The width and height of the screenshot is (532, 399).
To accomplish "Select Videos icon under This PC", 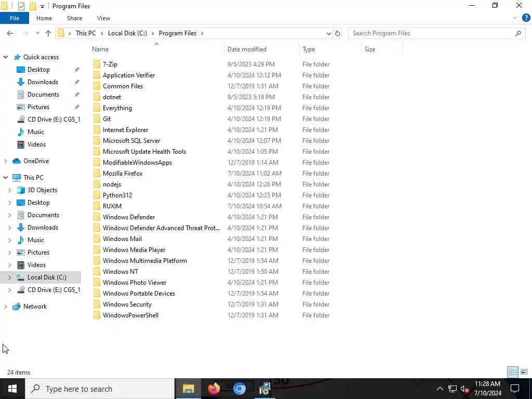I will coord(21,265).
